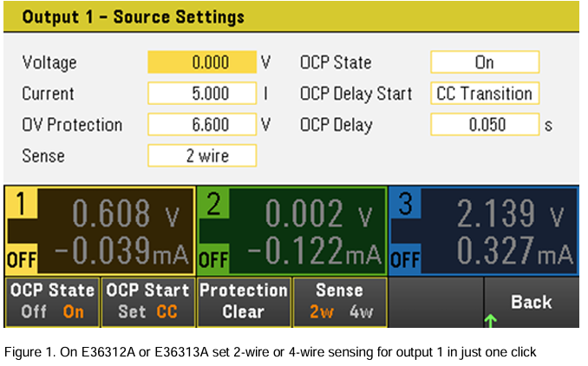
Task: Select the green output 2 number badge
Action: pos(213,203)
